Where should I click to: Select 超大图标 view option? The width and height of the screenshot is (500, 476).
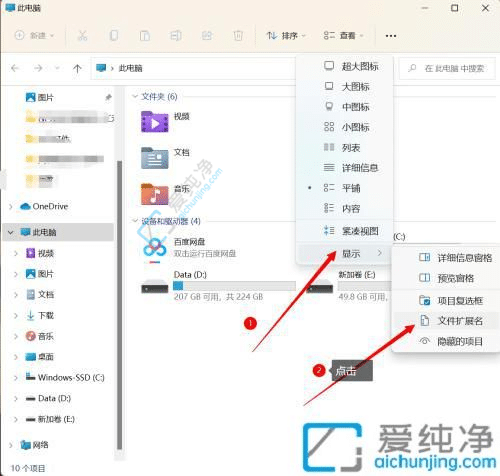345,66
